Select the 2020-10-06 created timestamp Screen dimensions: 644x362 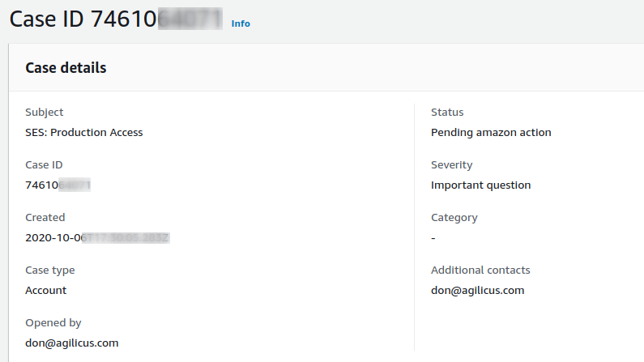[96, 238]
